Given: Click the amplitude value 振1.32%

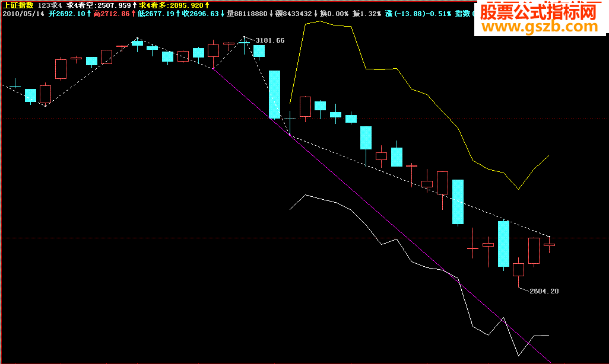Looking at the screenshot, I should click(x=367, y=14).
